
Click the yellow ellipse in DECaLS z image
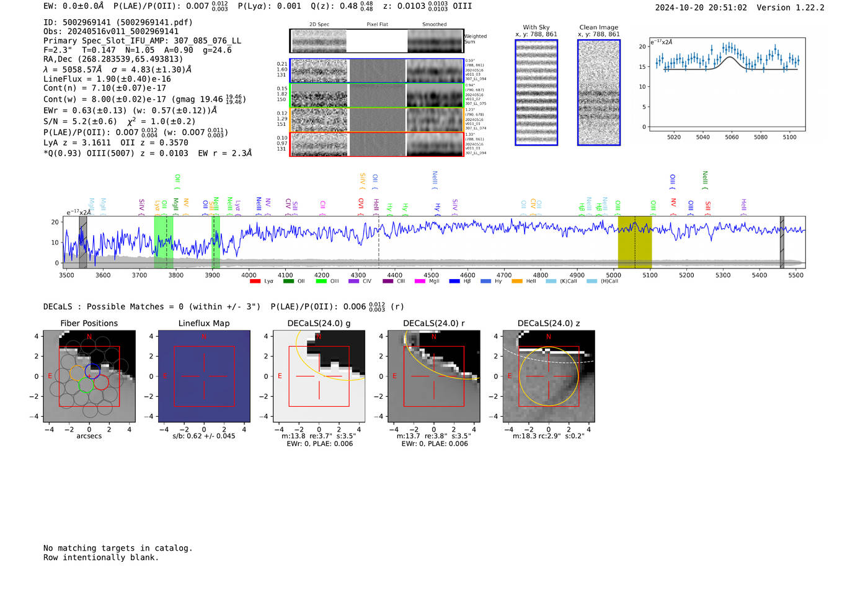click(520, 376)
